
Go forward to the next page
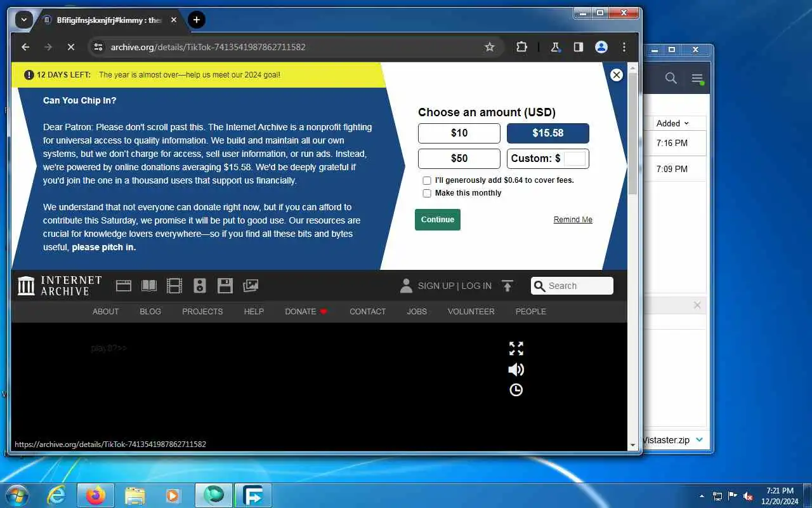48,47
